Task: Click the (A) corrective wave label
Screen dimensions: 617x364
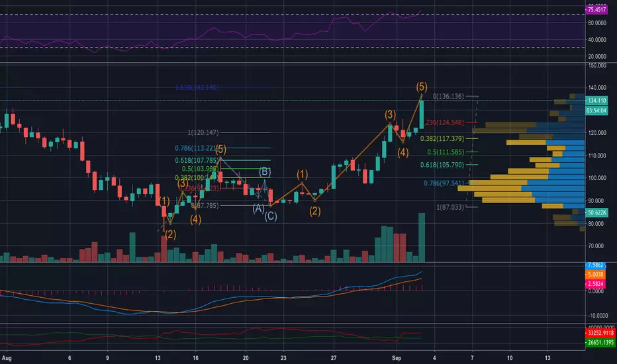Action: click(x=258, y=208)
